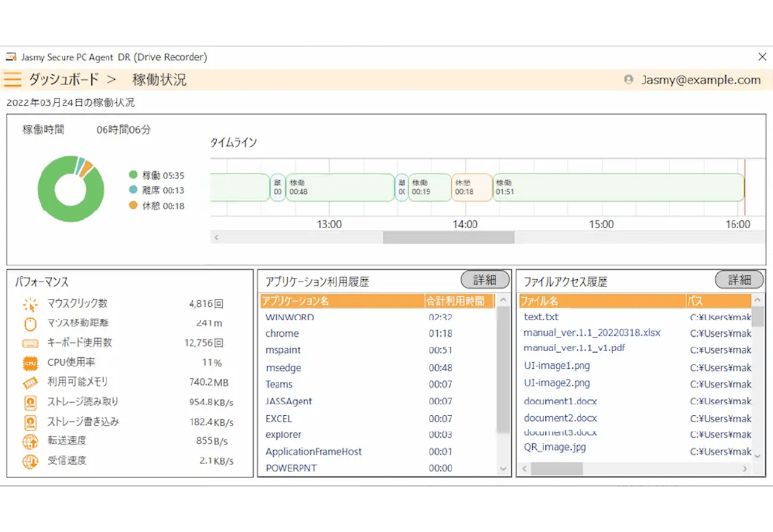Click the timeline horizontal scrollbar thumb
The image size is (773, 532).
[448, 238]
